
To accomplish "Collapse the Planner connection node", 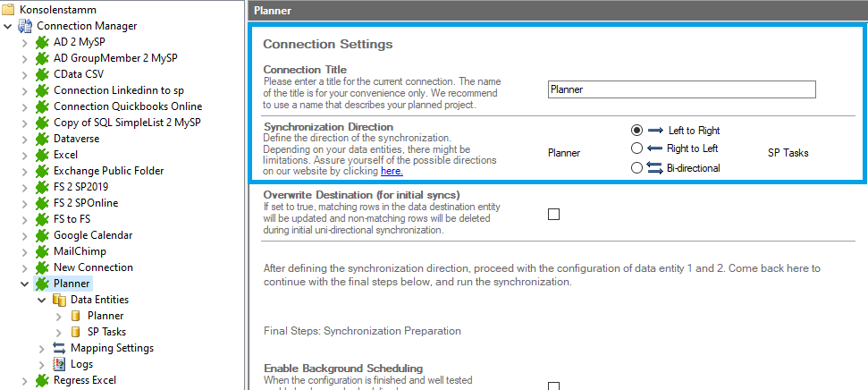I will pos(25,284).
